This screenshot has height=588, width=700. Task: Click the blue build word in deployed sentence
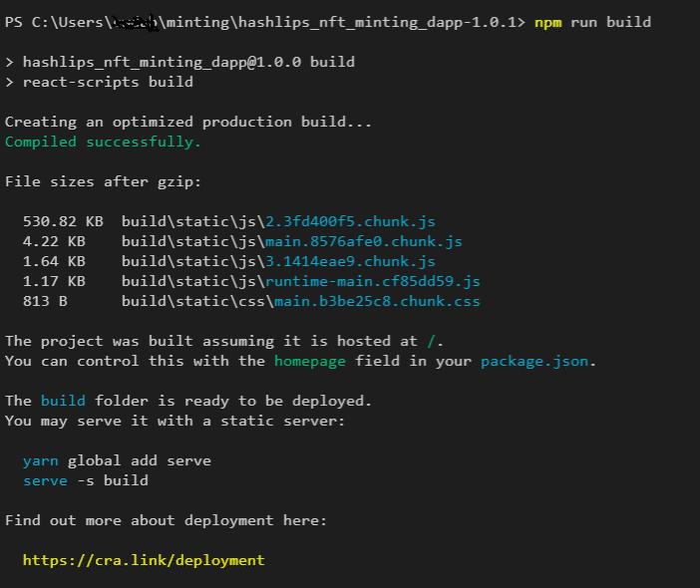click(x=63, y=401)
